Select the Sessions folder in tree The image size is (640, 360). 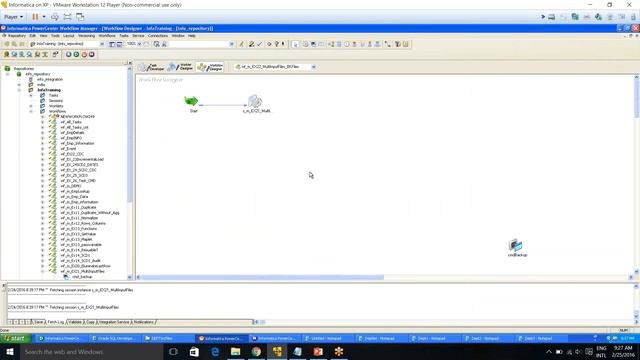pyautogui.click(x=56, y=101)
